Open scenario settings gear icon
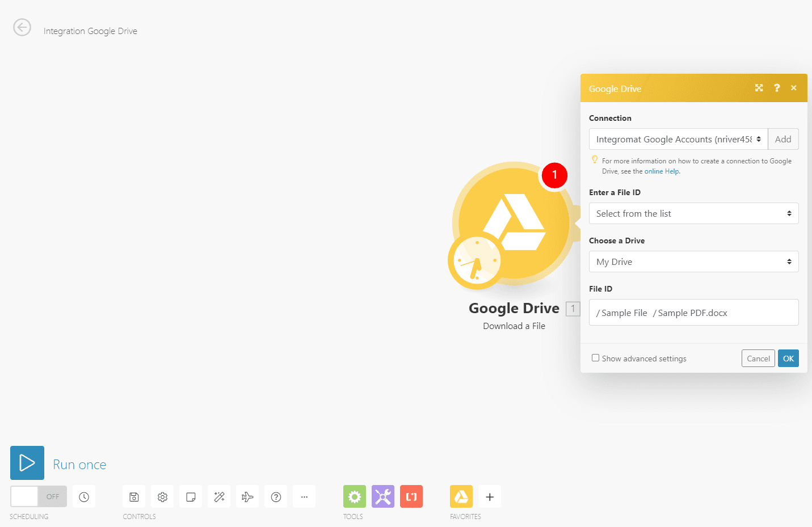The height and width of the screenshot is (527, 812). point(162,497)
